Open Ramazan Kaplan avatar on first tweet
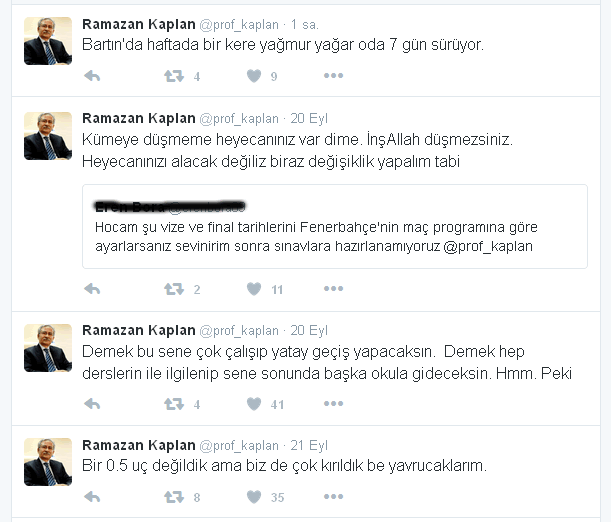611x522 pixels. 48,41
